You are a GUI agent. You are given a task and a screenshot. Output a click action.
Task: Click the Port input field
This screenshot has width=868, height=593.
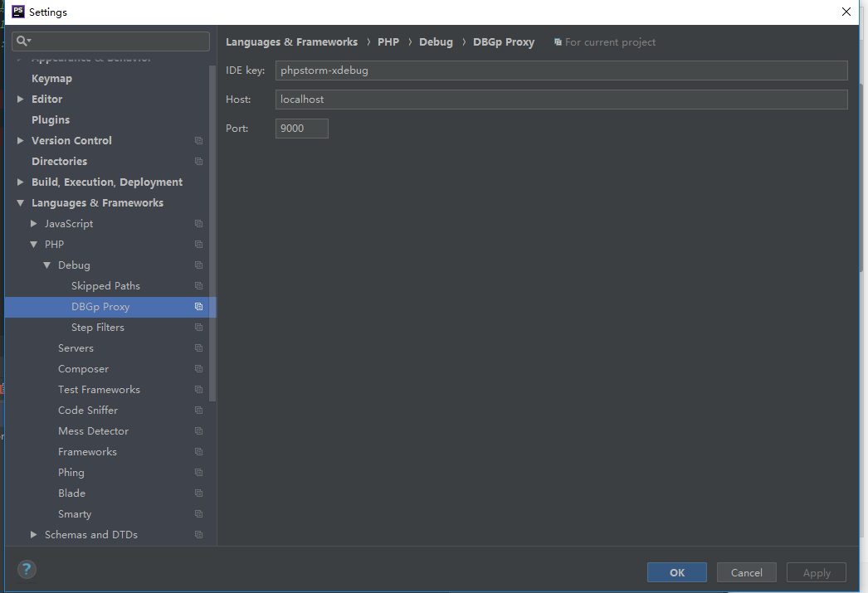point(302,129)
